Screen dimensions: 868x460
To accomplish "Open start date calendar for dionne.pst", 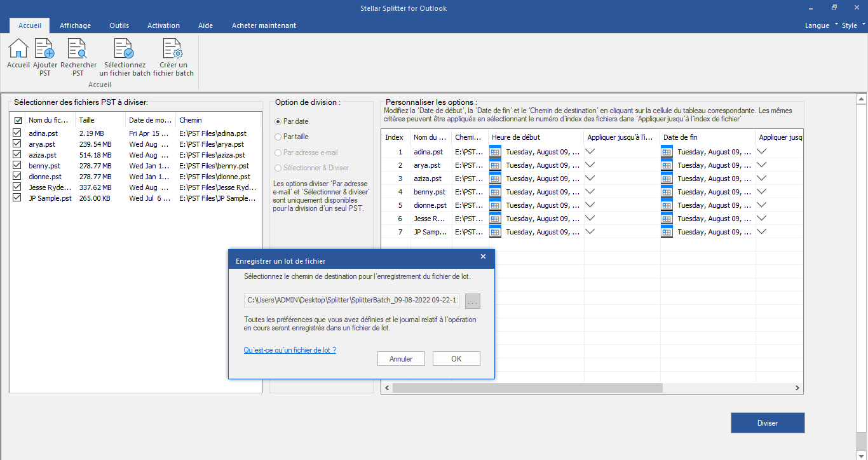I will tap(496, 205).
